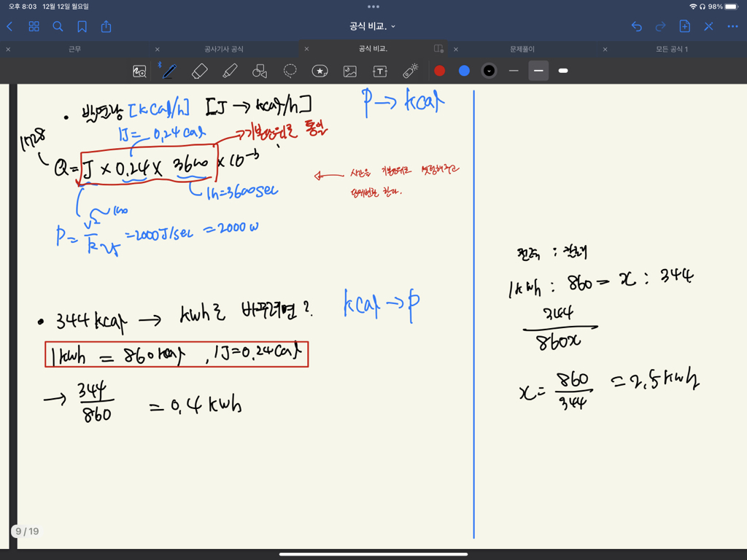Switch to the 모든 공식 1 tab
747x560 pixels.
[672, 49]
